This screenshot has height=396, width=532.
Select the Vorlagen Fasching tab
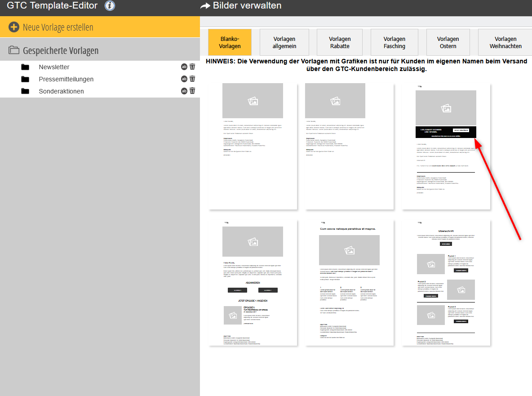394,42
